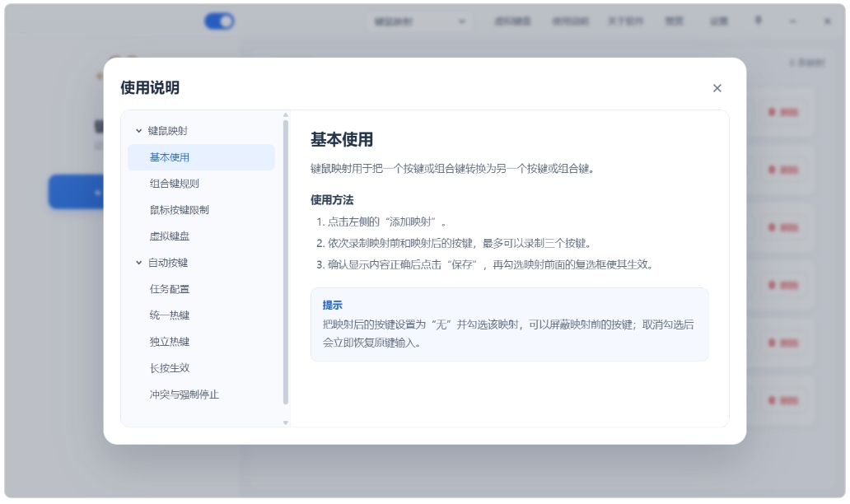Select 基本使用 in the help tree
850x504 pixels.
[x=201, y=157]
